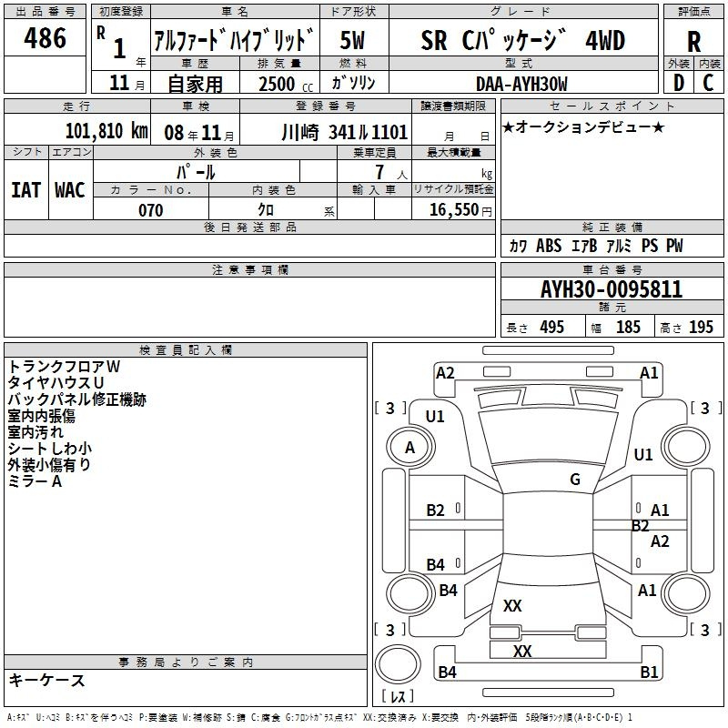The width and height of the screenshot is (728, 728).
Task: Click the IAT shift type cell
Action: pos(26,189)
